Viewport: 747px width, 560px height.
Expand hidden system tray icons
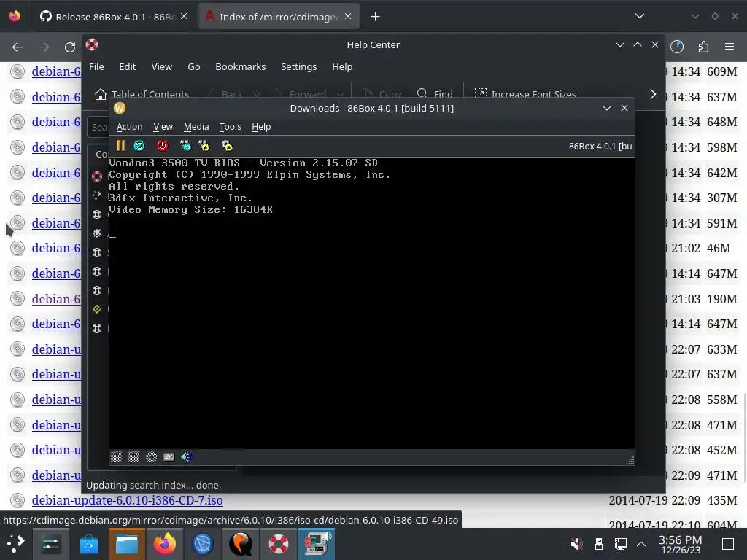pyautogui.click(x=641, y=544)
